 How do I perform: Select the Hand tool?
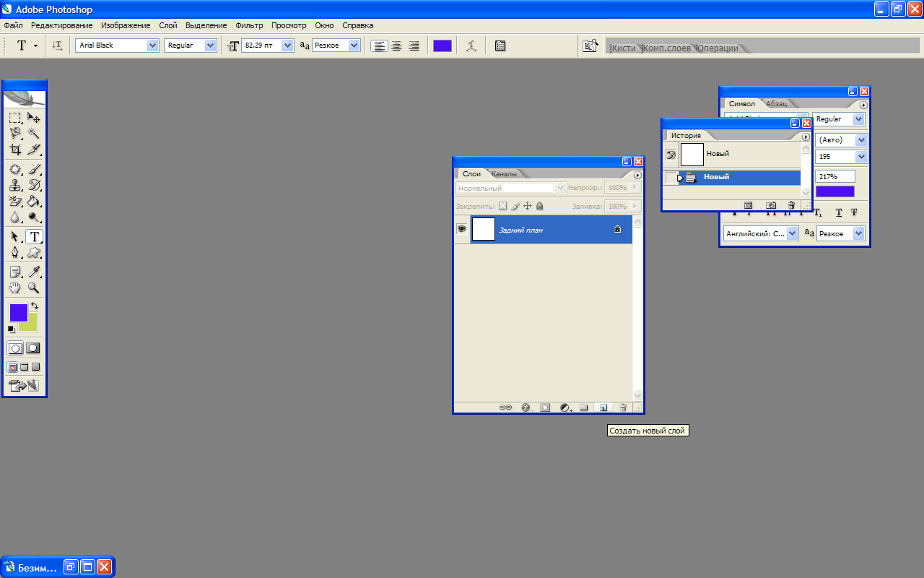(15, 288)
